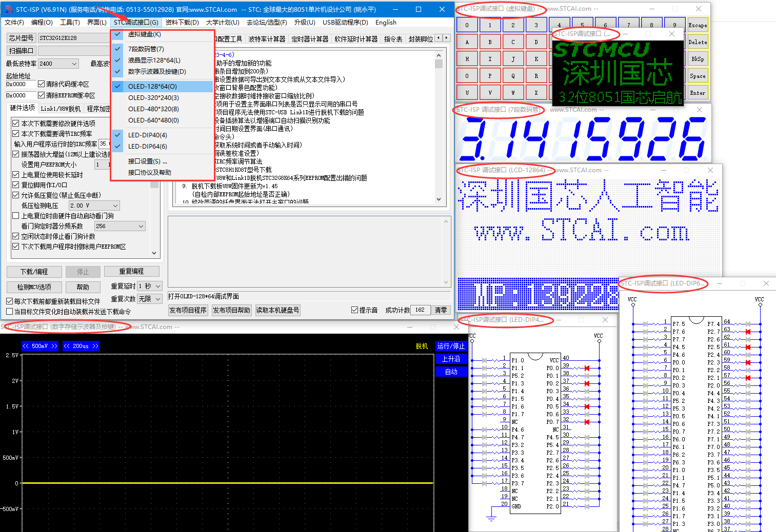Open 低压检测电压 2.00 V dropdown
This screenshot has height=532, width=776.
point(94,206)
